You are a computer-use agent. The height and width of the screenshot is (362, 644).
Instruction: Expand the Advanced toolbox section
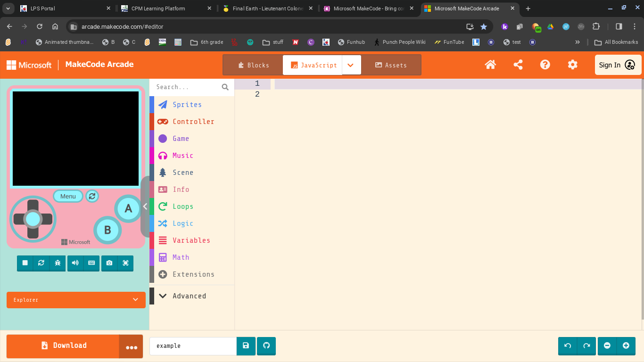tap(192, 296)
